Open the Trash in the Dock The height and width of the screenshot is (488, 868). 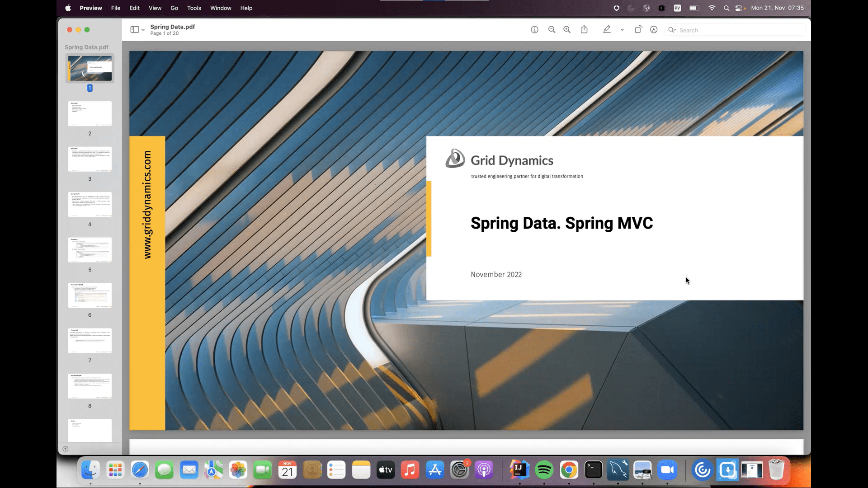777,470
